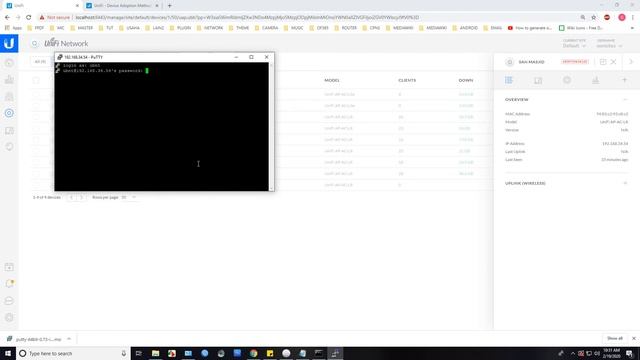This screenshot has height=360, width=640.
Task: Open device Config gear tab in property panel
Action: click(x=567, y=80)
